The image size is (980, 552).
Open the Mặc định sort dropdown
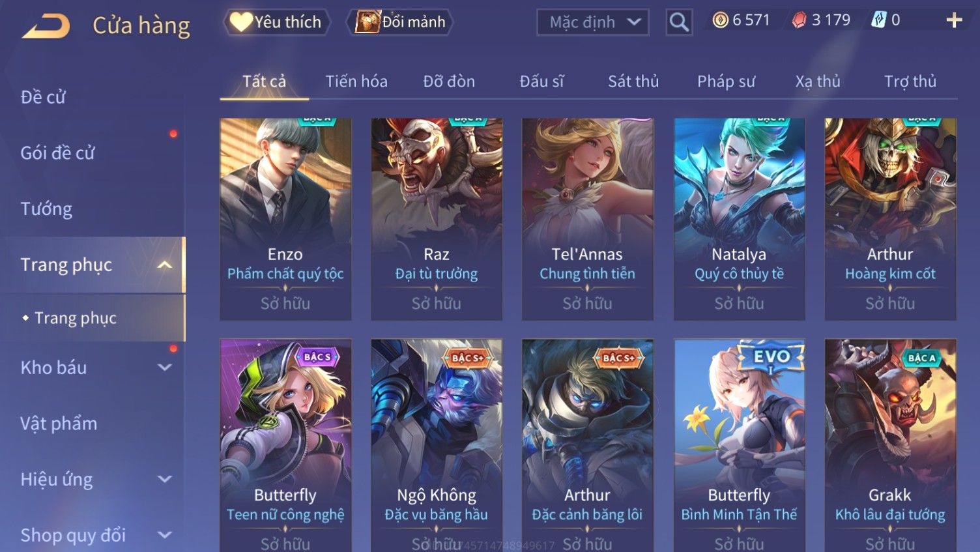coord(593,23)
